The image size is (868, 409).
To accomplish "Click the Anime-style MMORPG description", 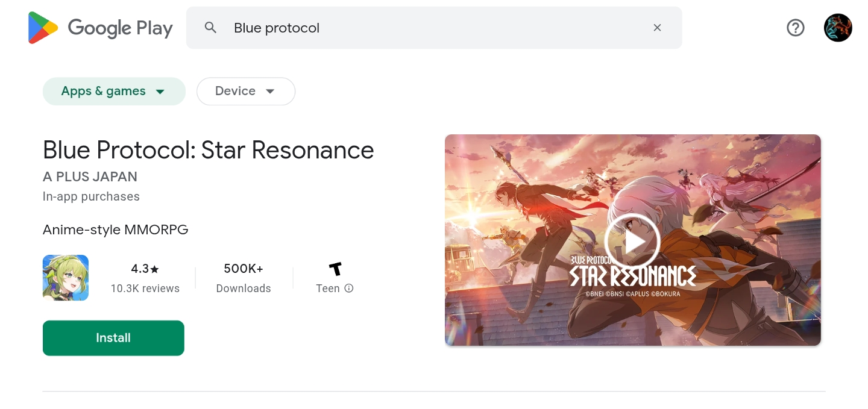I will click(x=116, y=229).
